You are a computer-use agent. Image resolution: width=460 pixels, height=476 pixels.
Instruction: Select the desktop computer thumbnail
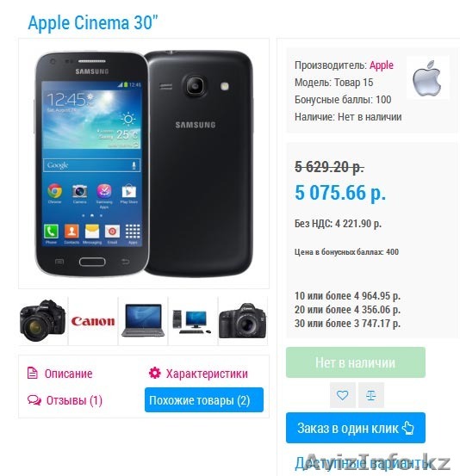193,321
